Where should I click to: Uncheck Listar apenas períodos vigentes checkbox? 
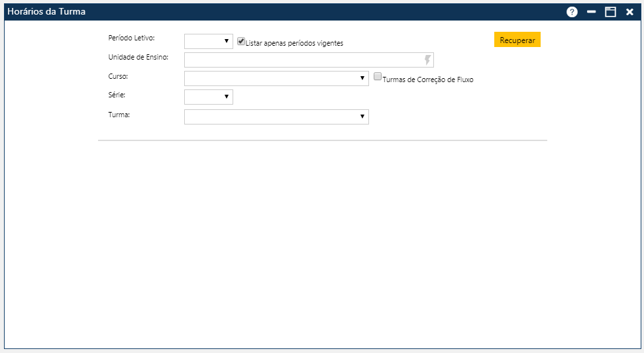click(241, 41)
